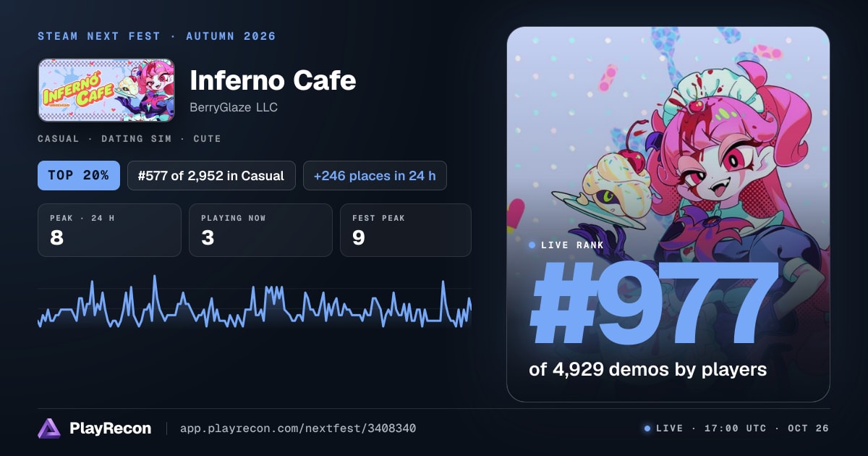Viewport: 868px width, 456px height.
Task: Click the large #977 live rank number
Action: point(655,305)
